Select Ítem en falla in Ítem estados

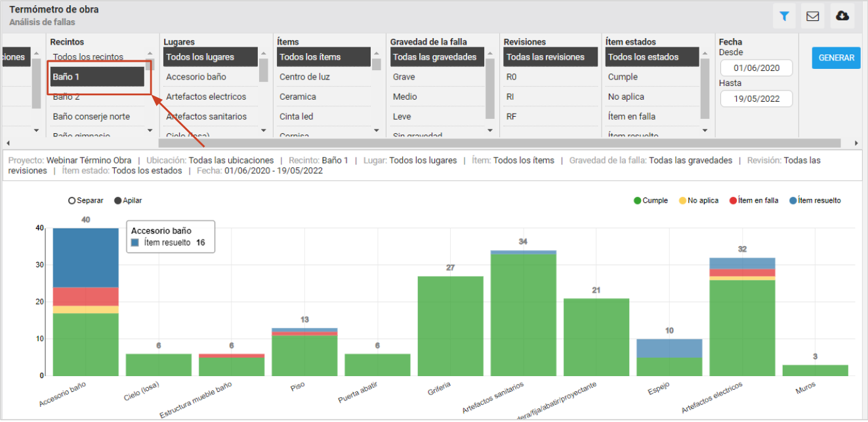[x=631, y=116]
